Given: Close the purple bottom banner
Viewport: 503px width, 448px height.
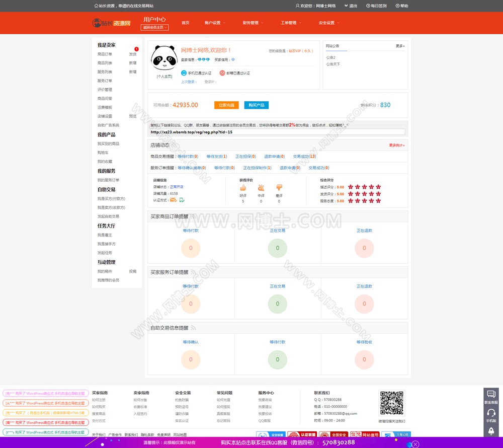Looking at the screenshot, I should click(x=415, y=444).
